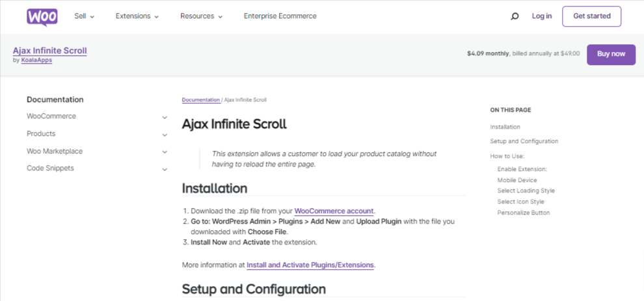Click the Buy now button

coord(611,54)
